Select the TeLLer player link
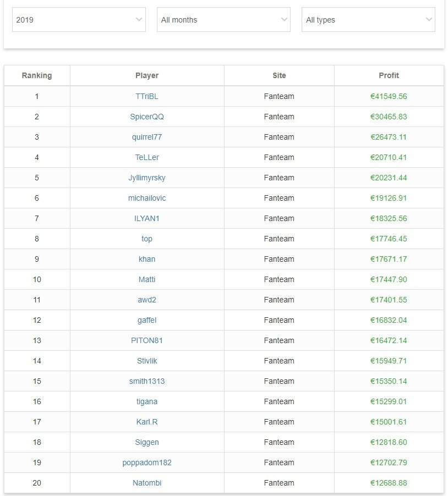Viewport: 448px width, 496px height. pyautogui.click(x=147, y=157)
